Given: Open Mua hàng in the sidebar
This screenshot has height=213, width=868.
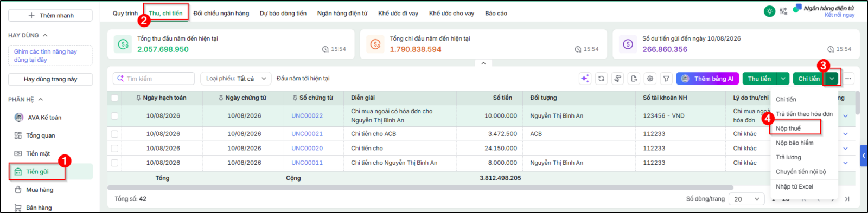Looking at the screenshot, I should pos(40,190).
